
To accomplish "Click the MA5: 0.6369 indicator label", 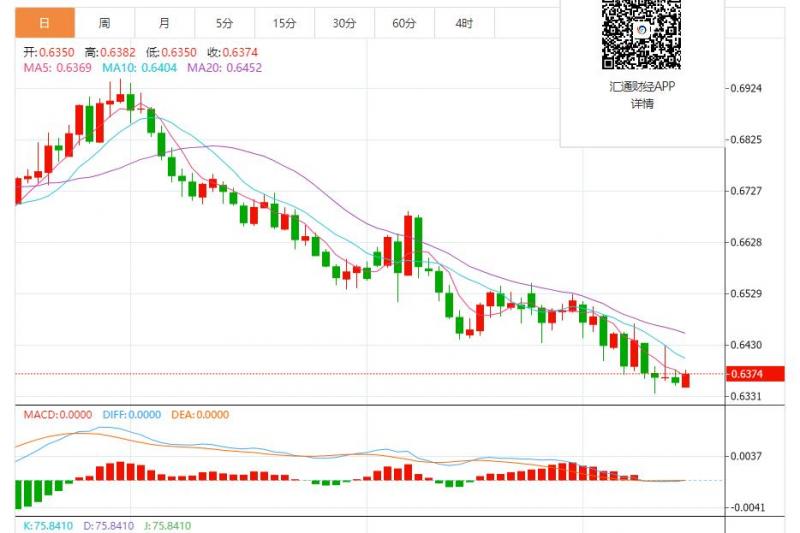I will 58,68.
